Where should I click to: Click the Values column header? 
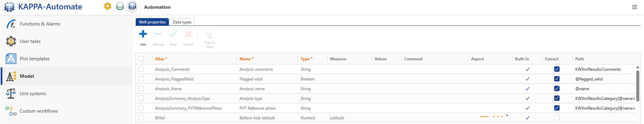[381, 59]
